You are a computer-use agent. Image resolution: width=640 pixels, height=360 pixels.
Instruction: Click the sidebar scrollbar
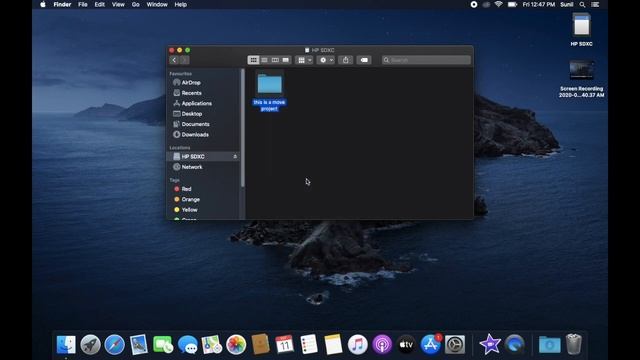click(243, 128)
